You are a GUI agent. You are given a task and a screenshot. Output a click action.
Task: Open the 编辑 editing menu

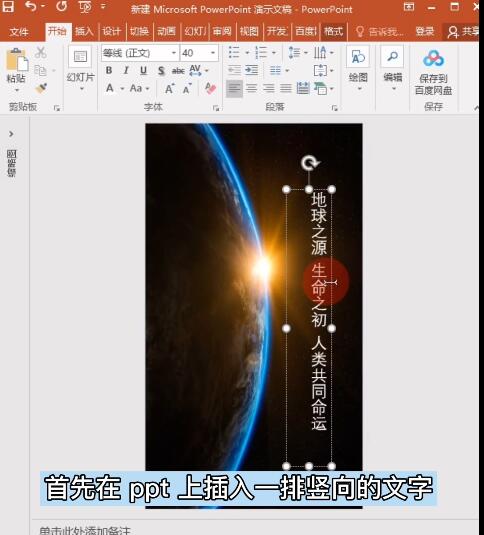392,68
